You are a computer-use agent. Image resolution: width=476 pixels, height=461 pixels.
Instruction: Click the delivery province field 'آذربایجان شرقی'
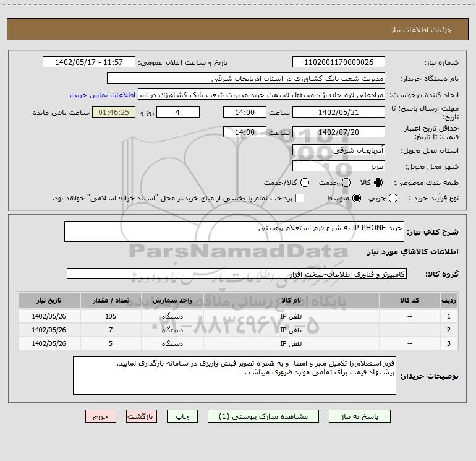click(339, 150)
